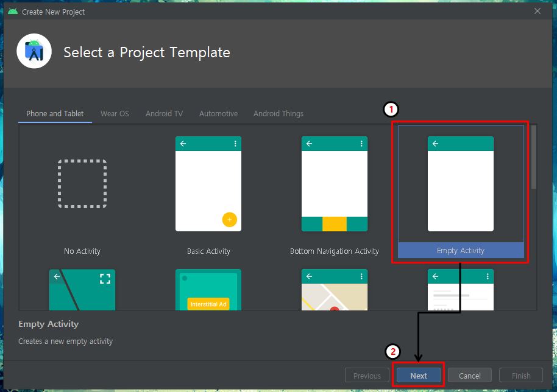Click the Select a Project Template heading

pyautogui.click(x=147, y=52)
